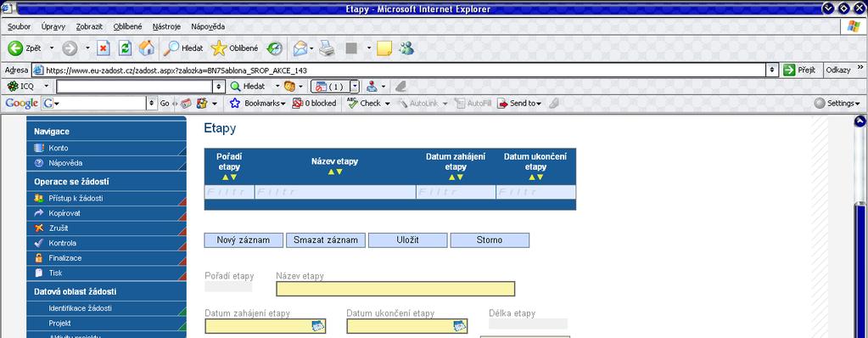The width and height of the screenshot is (868, 338).
Task: Open popup blocker (1) dropdown arrow
Action: [x=355, y=87]
